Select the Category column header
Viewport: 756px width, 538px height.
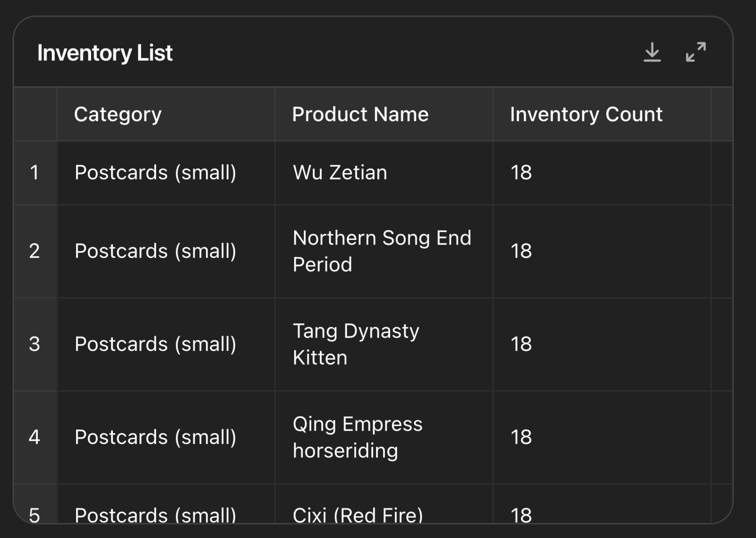pos(166,114)
